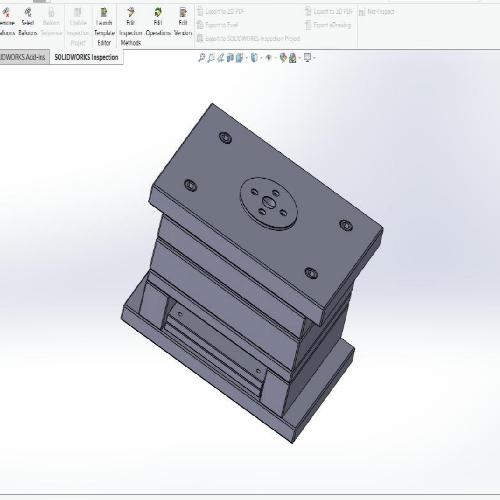Click Export to 3D PDF
This screenshot has height=500, width=500.
[329, 12]
